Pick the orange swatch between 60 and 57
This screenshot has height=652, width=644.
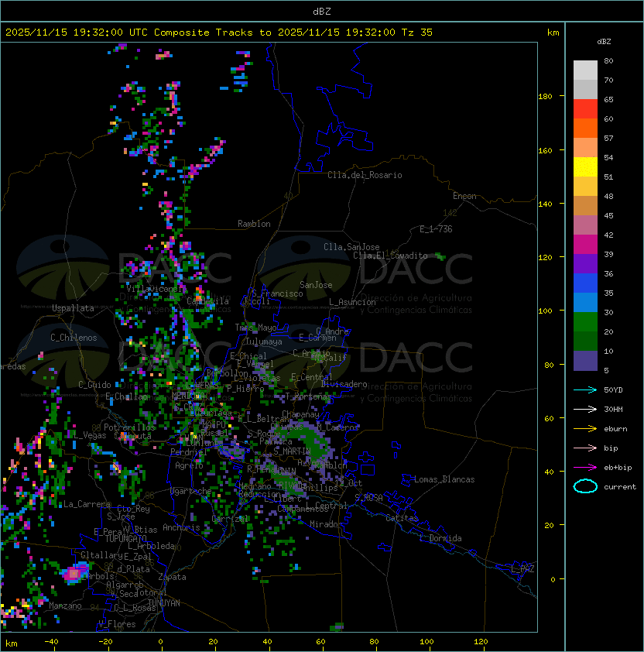coord(585,129)
